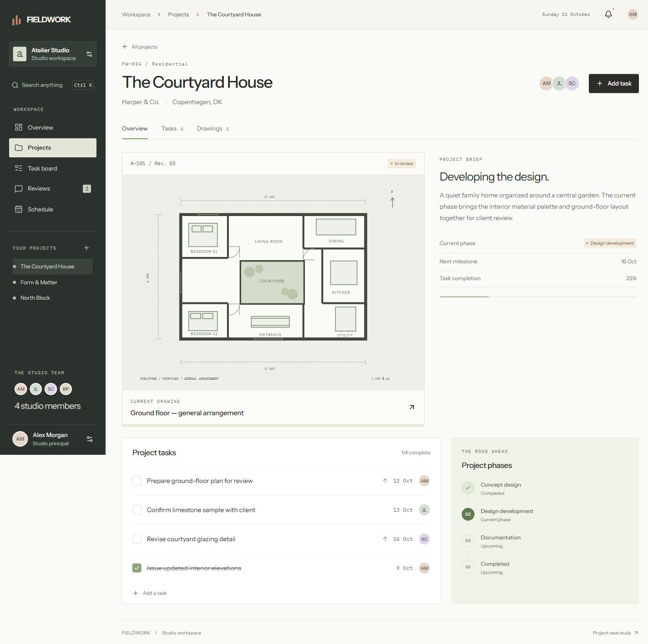Click the task completion progress bar
This screenshot has height=644, width=648.
pyautogui.click(x=538, y=297)
